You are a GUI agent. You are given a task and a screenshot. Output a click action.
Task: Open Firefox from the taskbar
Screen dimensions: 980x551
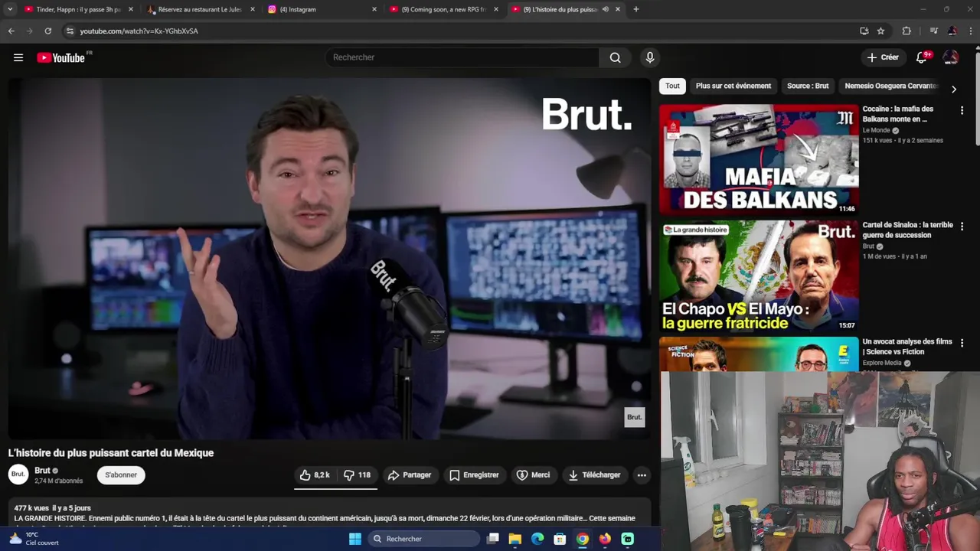coord(605,539)
